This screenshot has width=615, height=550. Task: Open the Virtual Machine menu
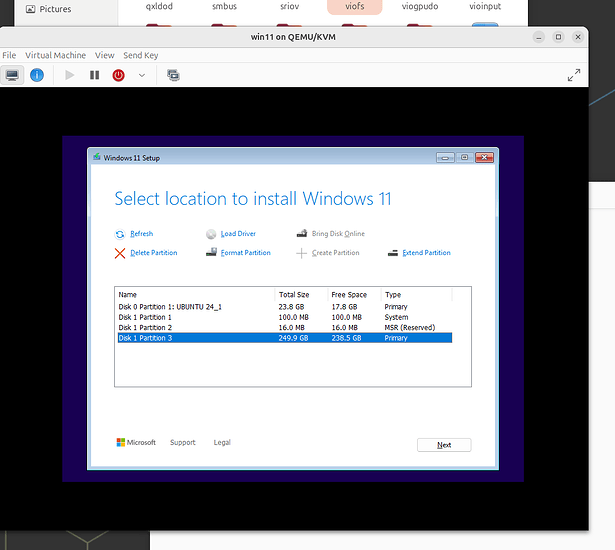(55, 55)
